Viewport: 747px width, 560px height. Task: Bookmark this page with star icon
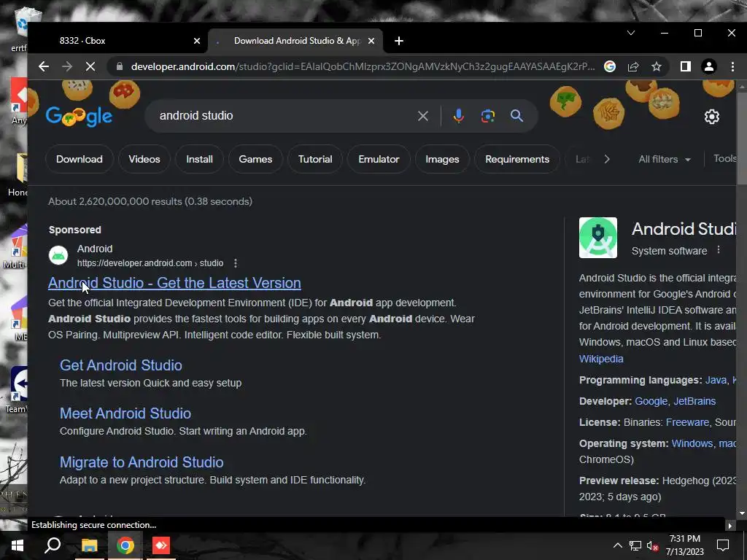[657, 66]
